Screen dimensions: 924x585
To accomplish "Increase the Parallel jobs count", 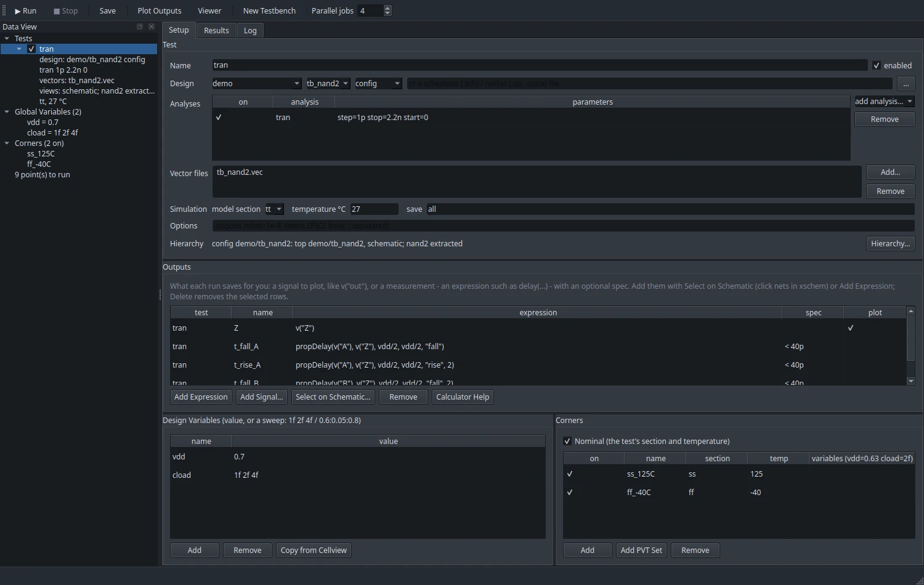I will 387,8.
